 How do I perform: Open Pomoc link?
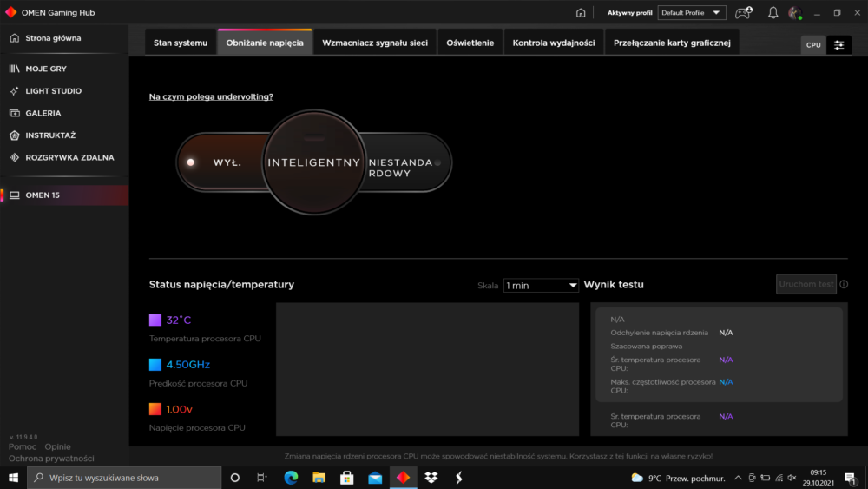pos(23,446)
